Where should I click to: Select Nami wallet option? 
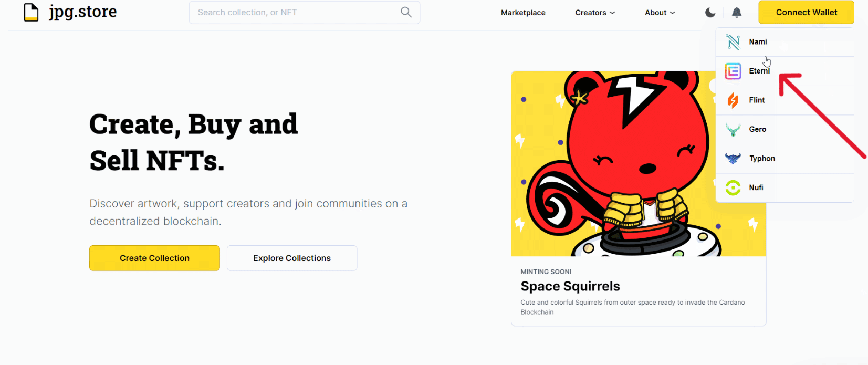click(785, 42)
